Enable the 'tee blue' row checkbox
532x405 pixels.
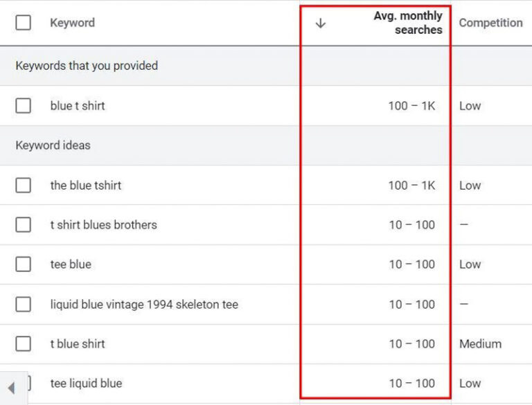click(x=24, y=264)
